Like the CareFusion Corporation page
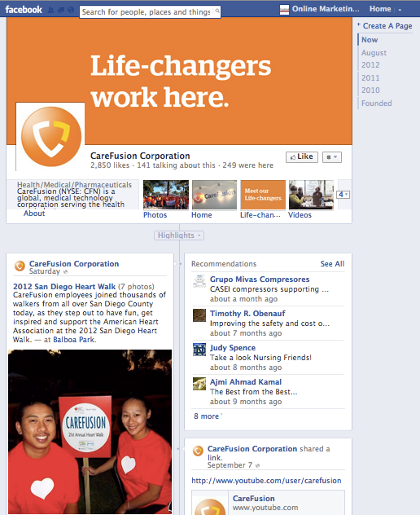420x515 pixels. [301, 157]
